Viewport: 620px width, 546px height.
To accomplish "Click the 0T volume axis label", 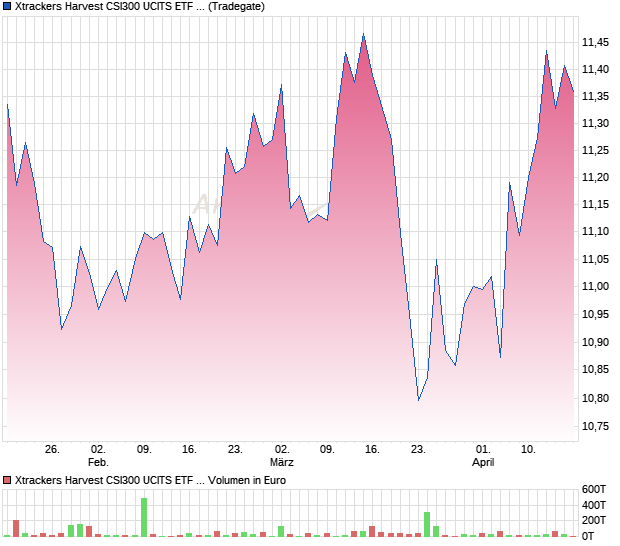I will point(588,536).
